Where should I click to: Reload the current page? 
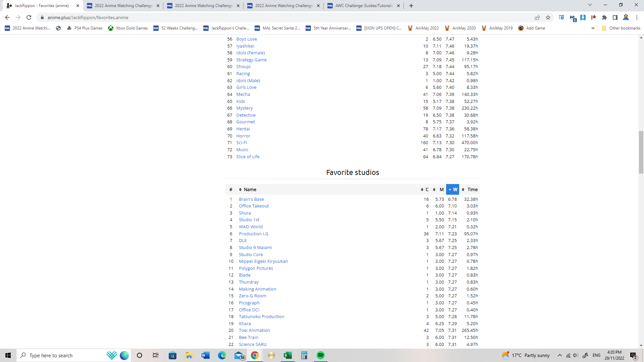(29, 17)
